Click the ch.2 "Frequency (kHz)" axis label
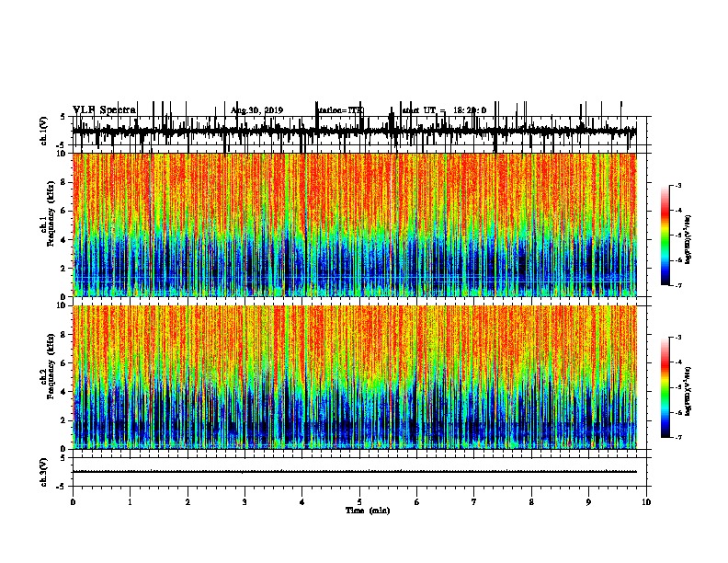The width and height of the screenshot is (728, 563). coord(51,366)
